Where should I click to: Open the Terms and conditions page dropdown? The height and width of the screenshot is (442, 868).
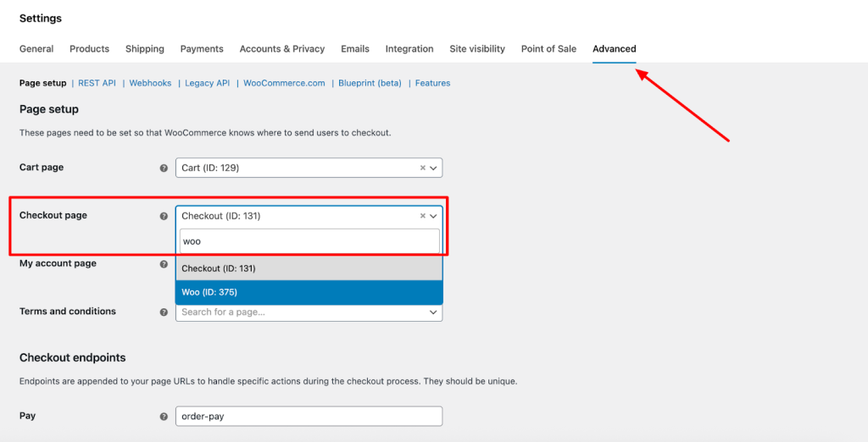pyautogui.click(x=434, y=312)
